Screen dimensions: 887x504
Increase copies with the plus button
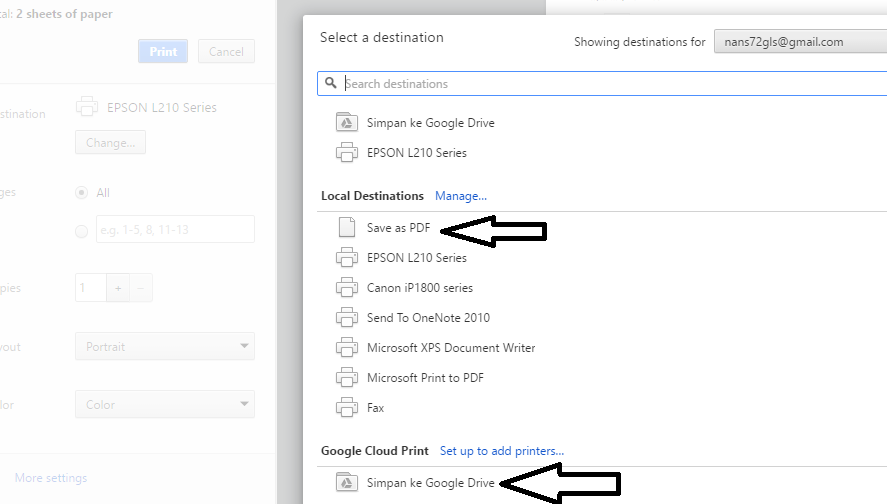click(x=118, y=288)
